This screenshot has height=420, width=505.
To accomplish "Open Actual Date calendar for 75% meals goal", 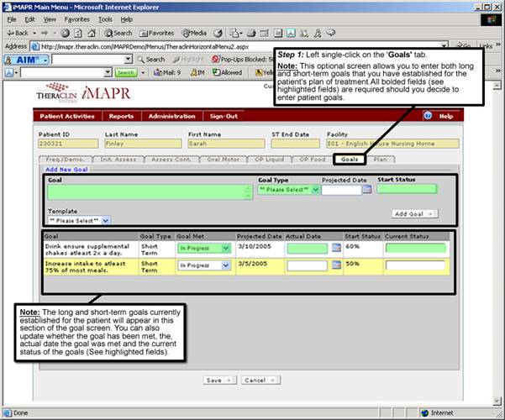I will tap(336, 265).
